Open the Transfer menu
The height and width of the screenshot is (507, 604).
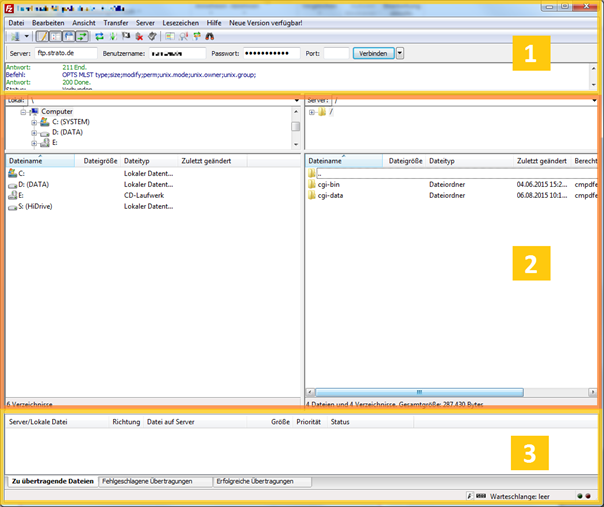[x=115, y=22]
